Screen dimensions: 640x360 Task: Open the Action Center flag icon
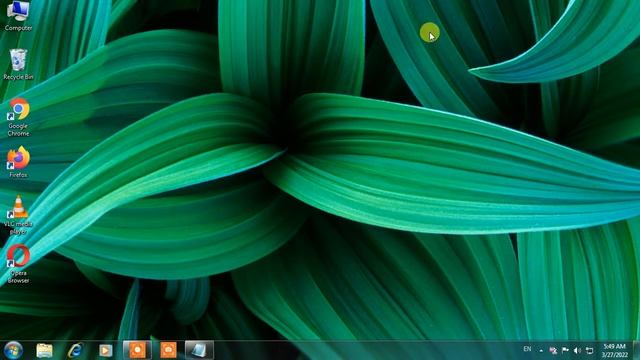[565, 350]
